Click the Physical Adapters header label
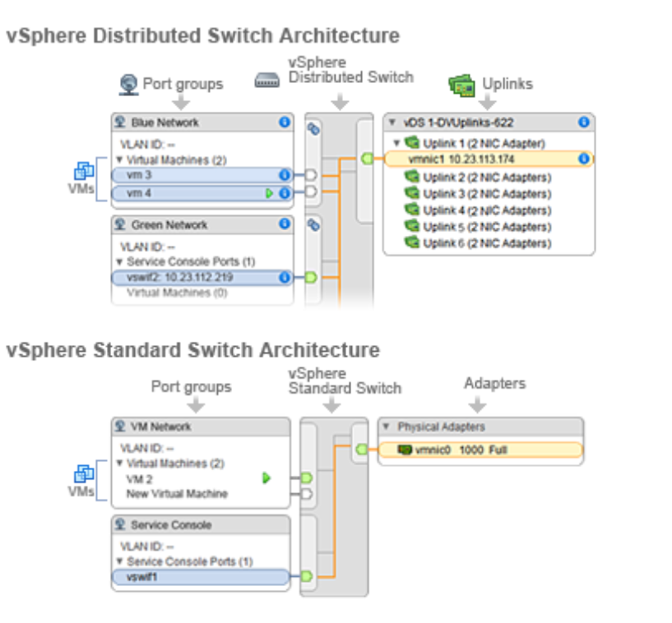This screenshot has height=623, width=672. 441,427
